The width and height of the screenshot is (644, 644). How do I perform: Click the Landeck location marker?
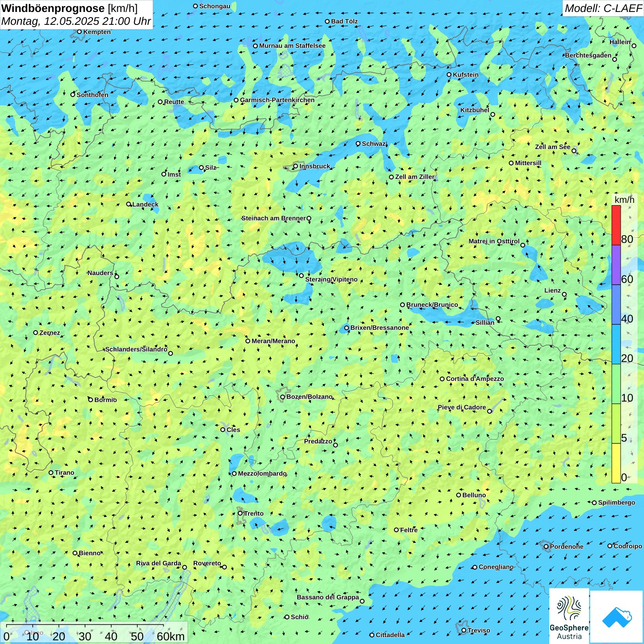click(x=129, y=204)
